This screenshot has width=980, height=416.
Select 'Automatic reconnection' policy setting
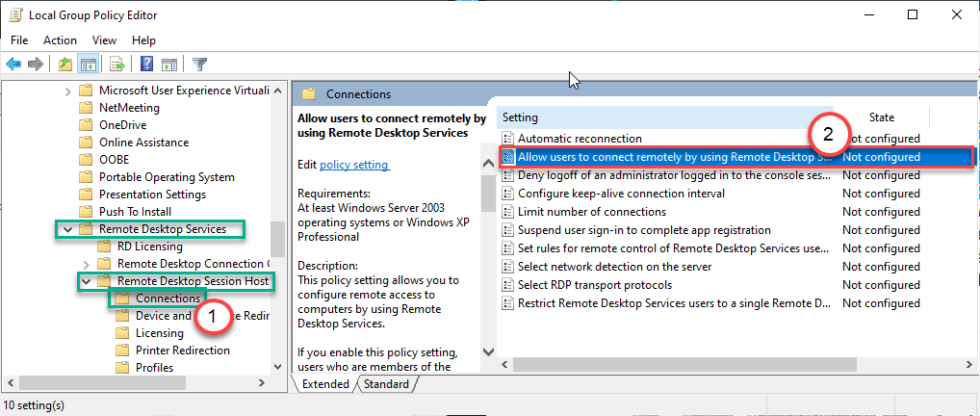click(x=579, y=139)
